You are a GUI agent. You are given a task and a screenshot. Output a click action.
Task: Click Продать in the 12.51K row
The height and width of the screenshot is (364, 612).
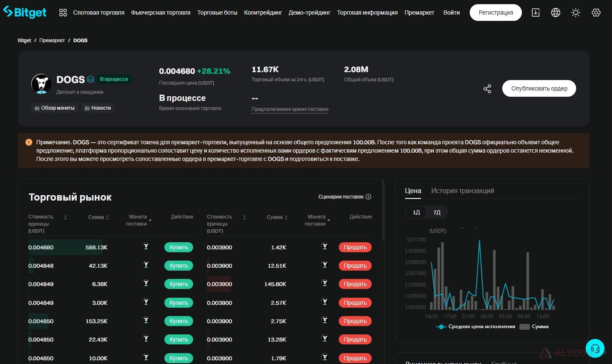[355, 266]
